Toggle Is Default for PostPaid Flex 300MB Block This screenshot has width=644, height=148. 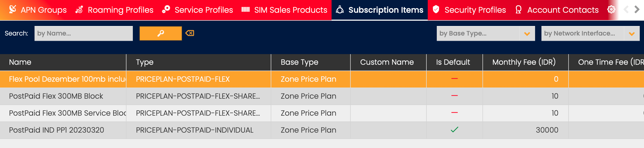(454, 96)
